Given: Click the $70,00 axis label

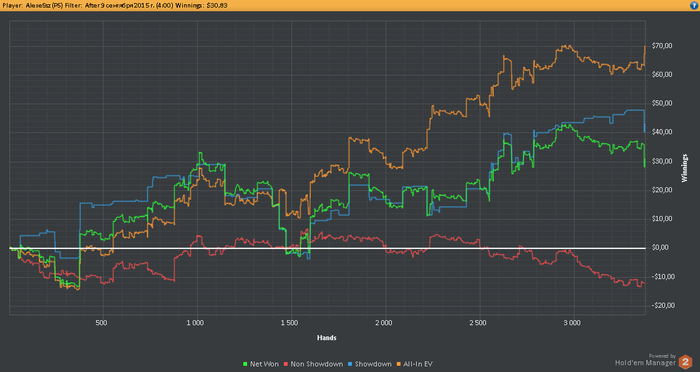Looking at the screenshot, I should pos(662,46).
